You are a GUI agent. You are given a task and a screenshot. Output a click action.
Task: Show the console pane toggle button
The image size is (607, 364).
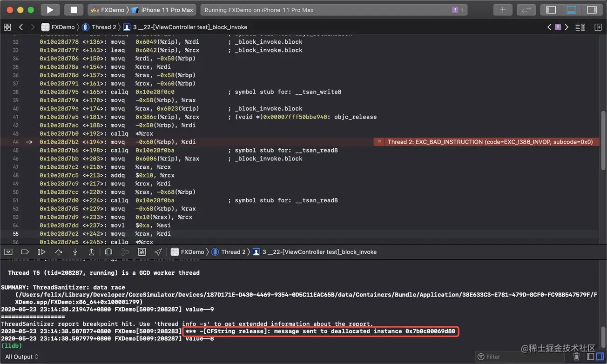point(600,357)
